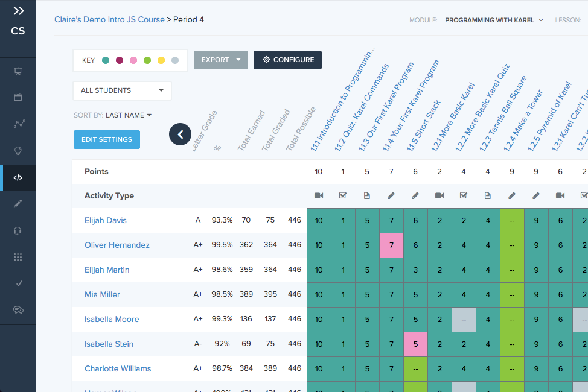Click the EDIT SETTINGS button
The width and height of the screenshot is (588, 392).
106,139
